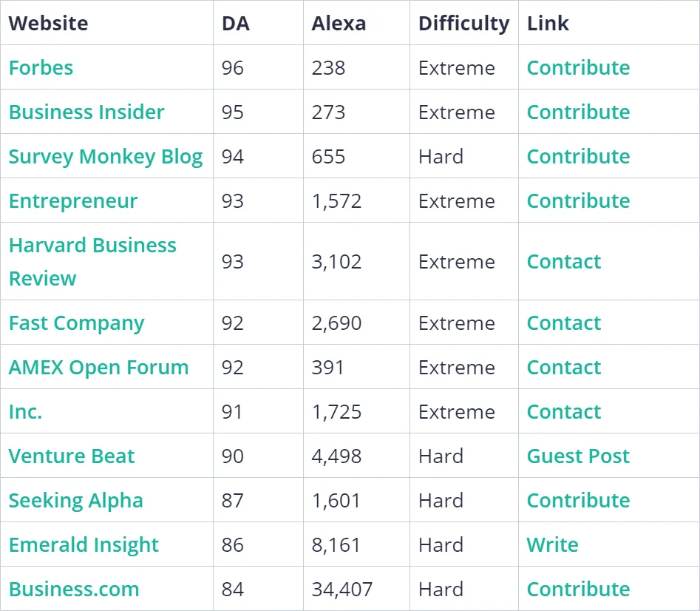This screenshot has height=611, width=700.
Task: Open the Venture Beat link
Action: 72,456
